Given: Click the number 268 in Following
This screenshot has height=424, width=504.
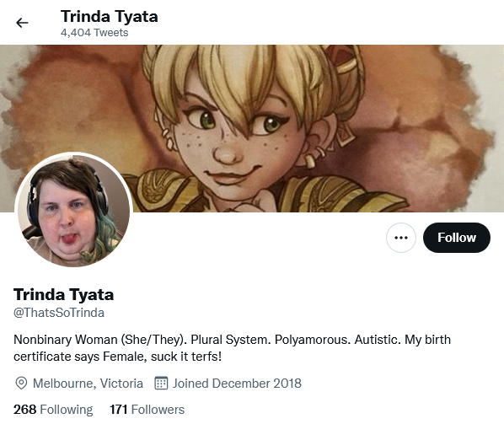Looking at the screenshot, I should pyautogui.click(x=24, y=410).
